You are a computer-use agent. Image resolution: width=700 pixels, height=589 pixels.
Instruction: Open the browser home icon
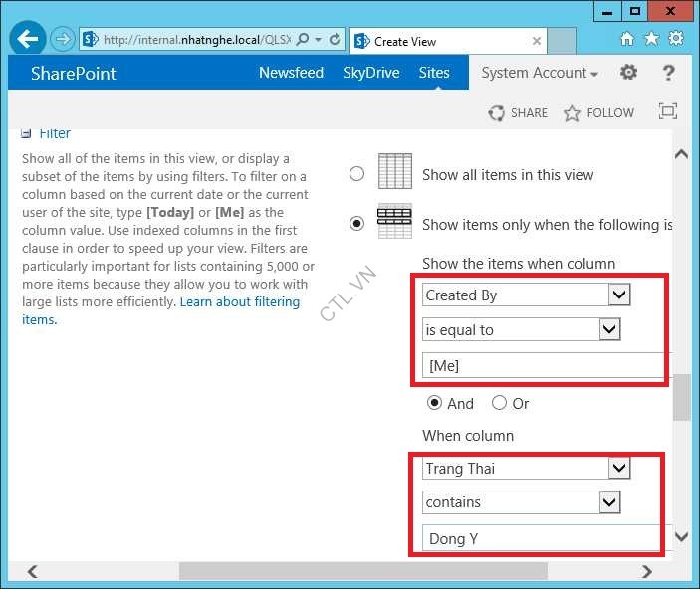[627, 39]
